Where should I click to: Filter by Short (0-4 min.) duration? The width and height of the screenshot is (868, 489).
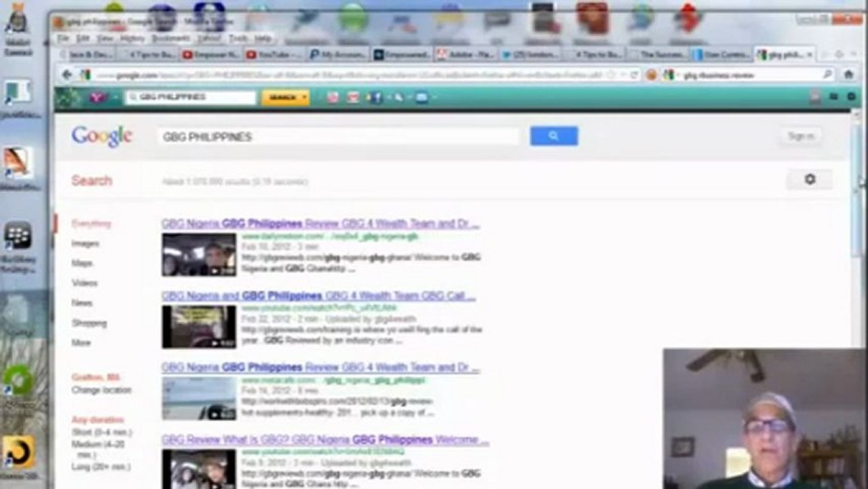coord(102,433)
